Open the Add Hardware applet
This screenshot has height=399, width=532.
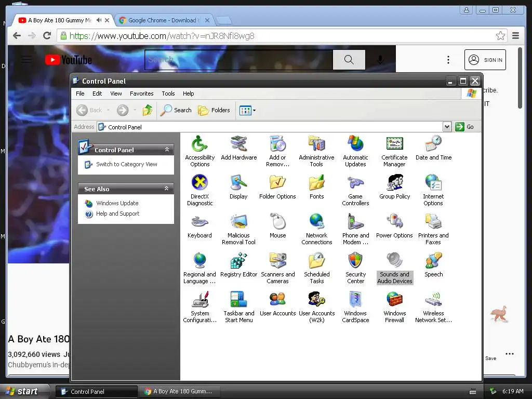238,148
